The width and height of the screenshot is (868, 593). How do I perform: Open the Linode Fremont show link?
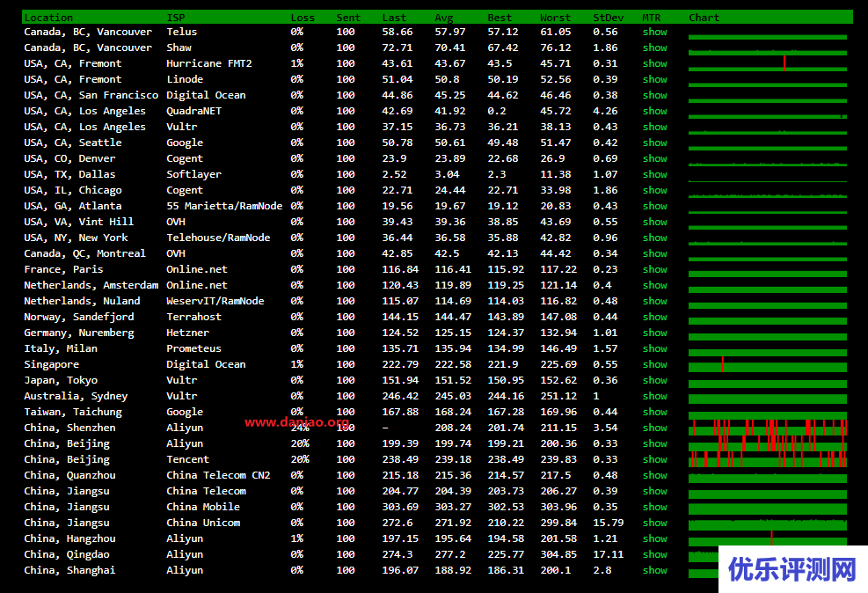tap(654, 79)
